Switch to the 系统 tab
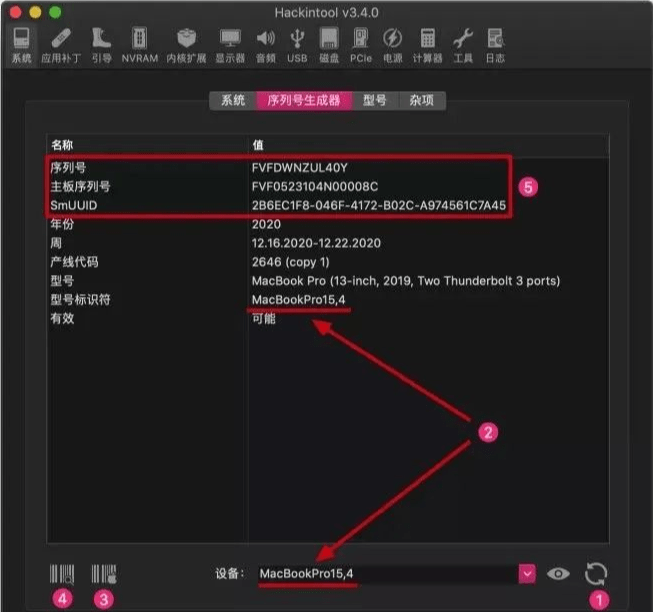The height and width of the screenshot is (612, 653). (232, 100)
